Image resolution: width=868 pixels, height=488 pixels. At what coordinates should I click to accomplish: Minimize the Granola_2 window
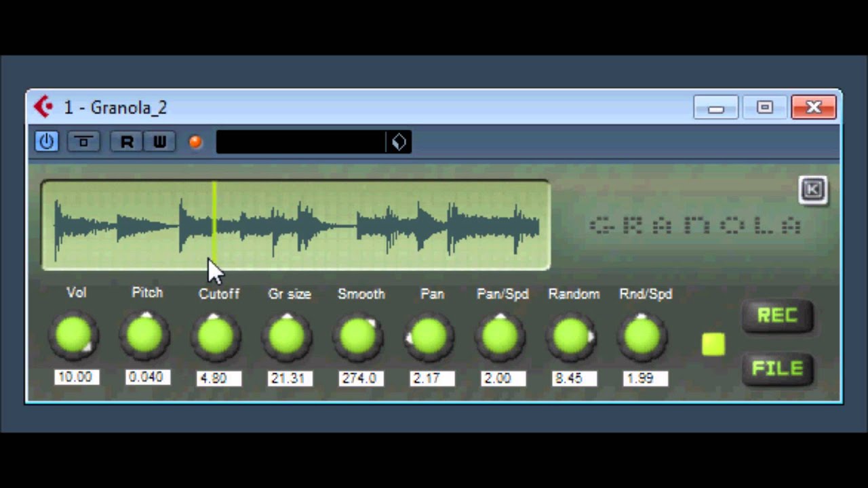point(716,108)
